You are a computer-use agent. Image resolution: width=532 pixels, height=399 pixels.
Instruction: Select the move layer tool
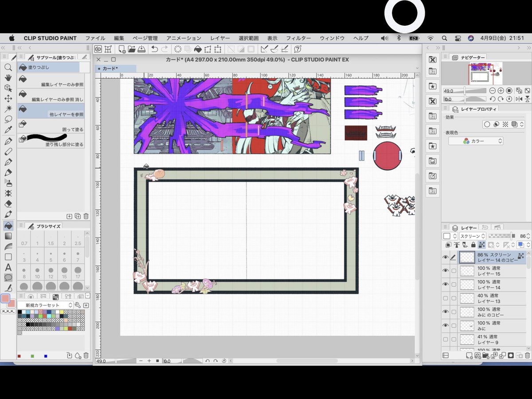(8, 98)
